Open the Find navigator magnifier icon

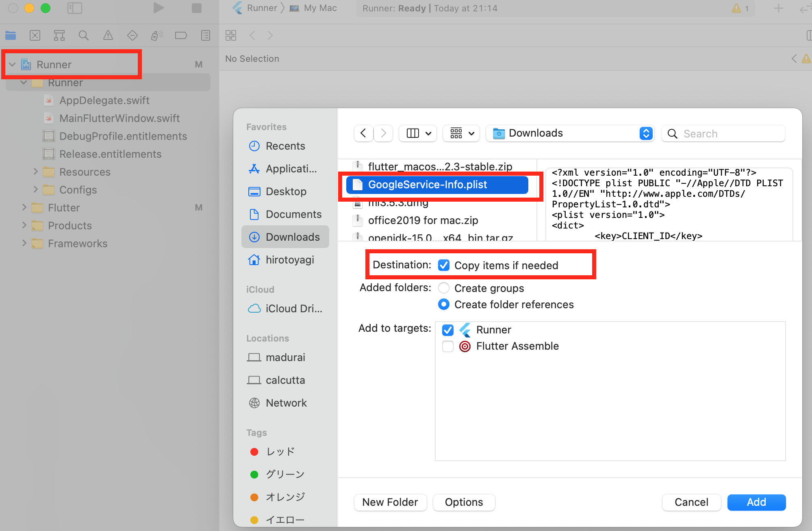[84, 35]
